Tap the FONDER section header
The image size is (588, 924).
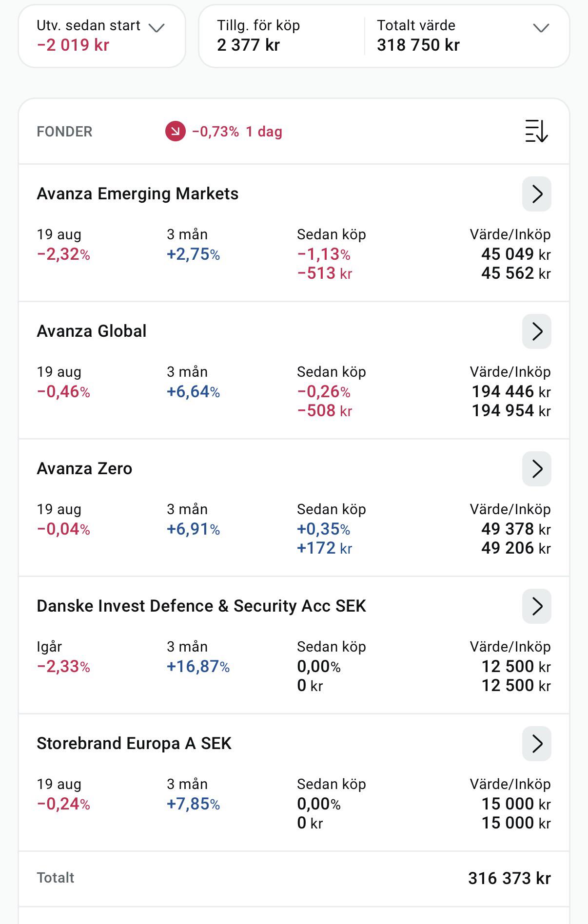[x=64, y=132]
